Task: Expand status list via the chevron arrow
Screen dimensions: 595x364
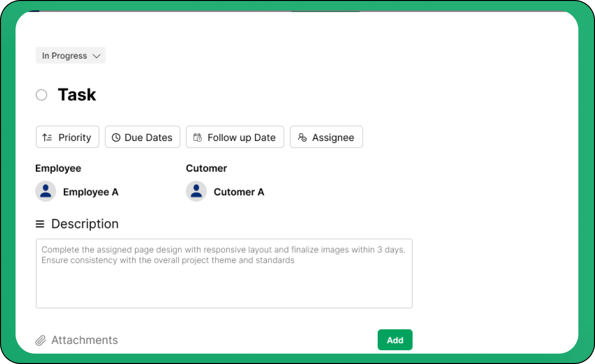Action: click(96, 56)
